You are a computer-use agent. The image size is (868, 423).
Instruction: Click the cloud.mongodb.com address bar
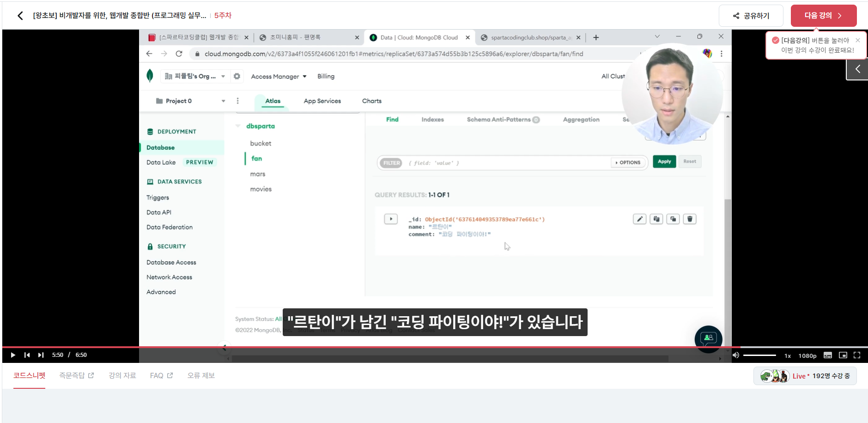(394, 54)
